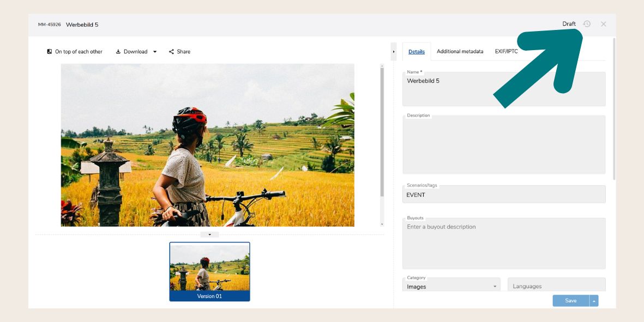Click the Share icon
This screenshot has height=322, width=644.
coord(171,52)
